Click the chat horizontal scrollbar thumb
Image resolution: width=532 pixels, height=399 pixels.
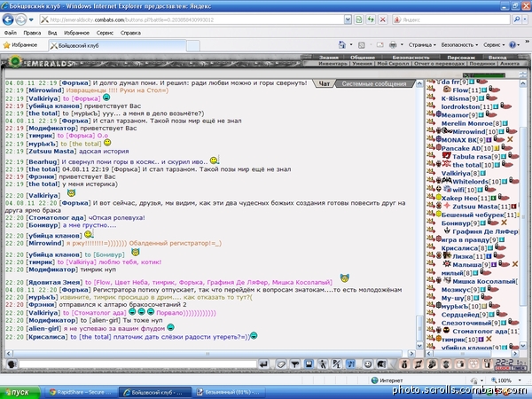click(x=207, y=354)
